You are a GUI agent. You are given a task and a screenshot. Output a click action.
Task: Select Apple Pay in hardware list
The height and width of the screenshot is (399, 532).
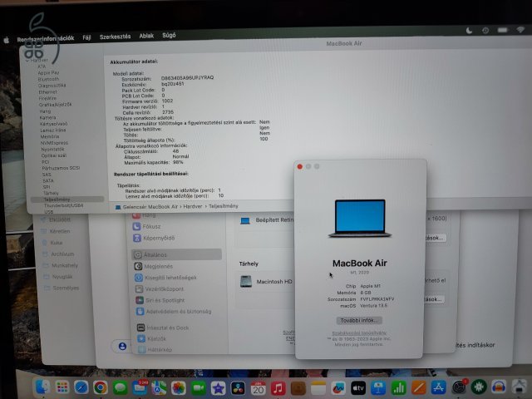[48, 72]
